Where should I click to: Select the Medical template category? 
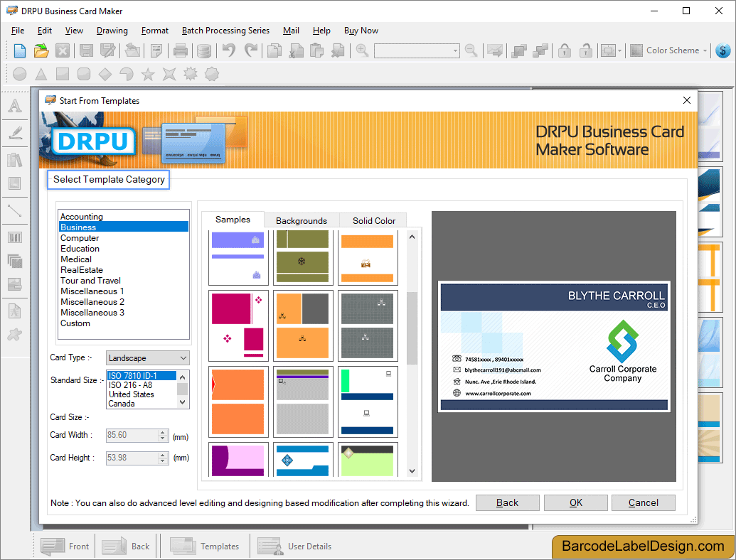[x=76, y=259]
